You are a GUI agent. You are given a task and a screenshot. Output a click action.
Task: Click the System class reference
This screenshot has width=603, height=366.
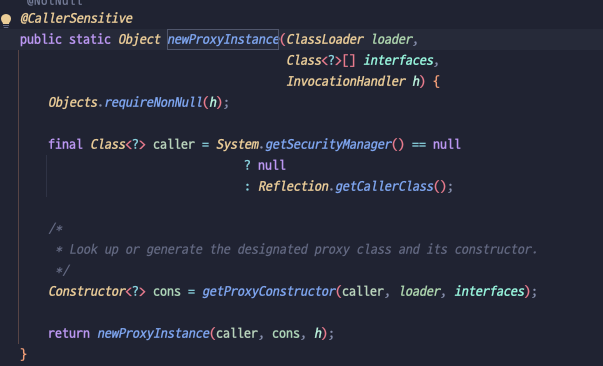coord(237,144)
